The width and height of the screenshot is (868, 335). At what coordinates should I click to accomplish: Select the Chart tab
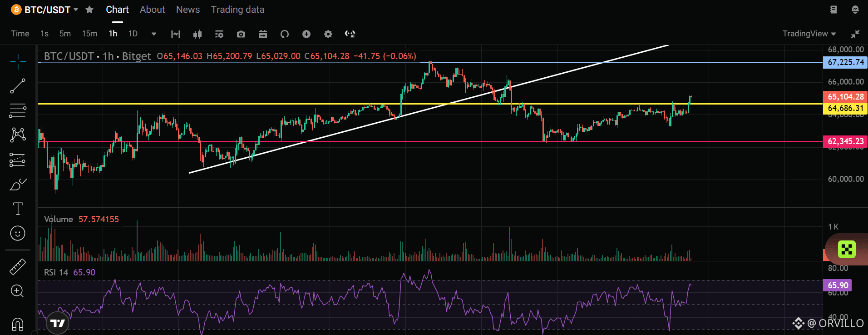[117, 10]
